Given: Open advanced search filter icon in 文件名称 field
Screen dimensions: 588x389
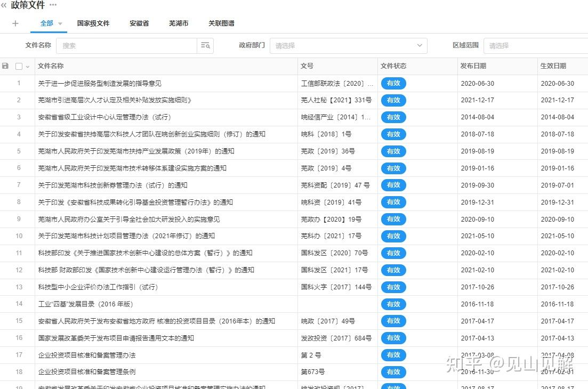Looking at the screenshot, I should (x=205, y=45).
